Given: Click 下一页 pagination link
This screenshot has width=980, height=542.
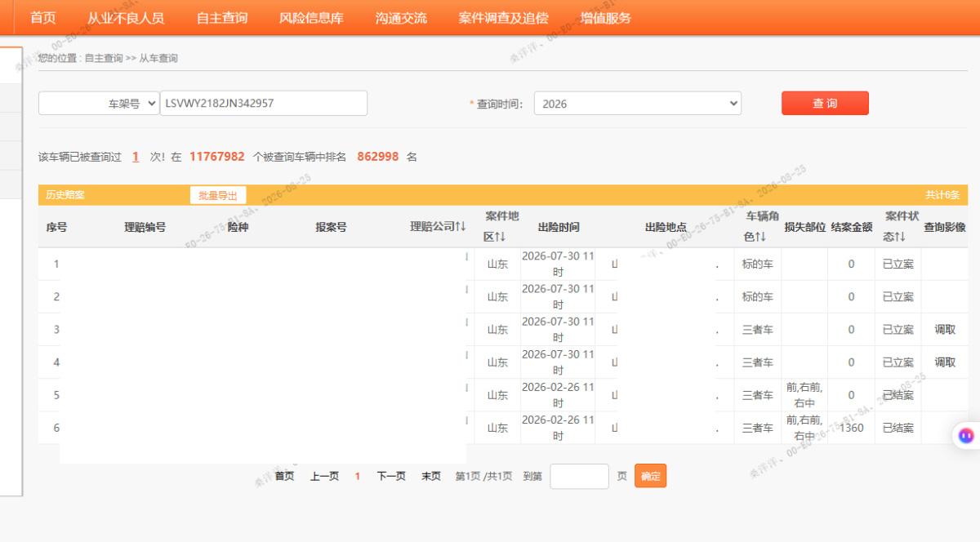Looking at the screenshot, I should tap(391, 476).
